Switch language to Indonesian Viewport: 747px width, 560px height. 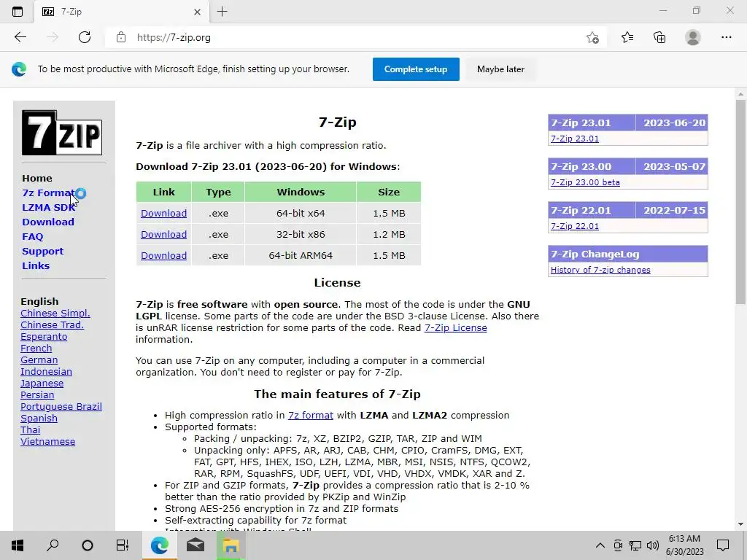click(x=46, y=371)
